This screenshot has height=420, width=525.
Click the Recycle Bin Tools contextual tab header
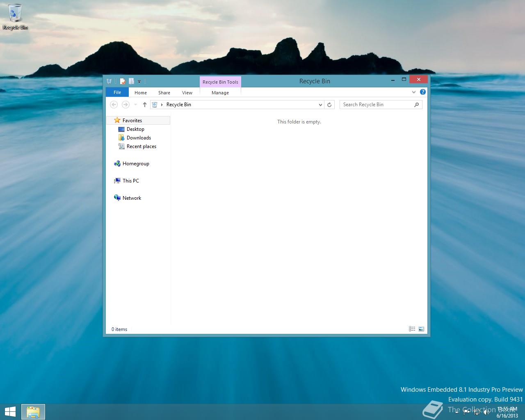click(220, 82)
